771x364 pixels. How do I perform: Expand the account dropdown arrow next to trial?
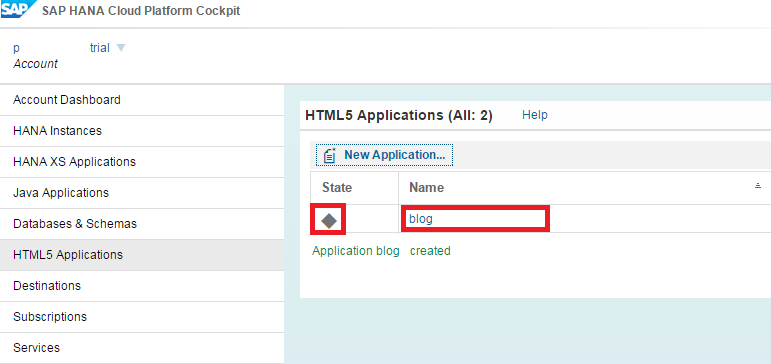[121, 48]
